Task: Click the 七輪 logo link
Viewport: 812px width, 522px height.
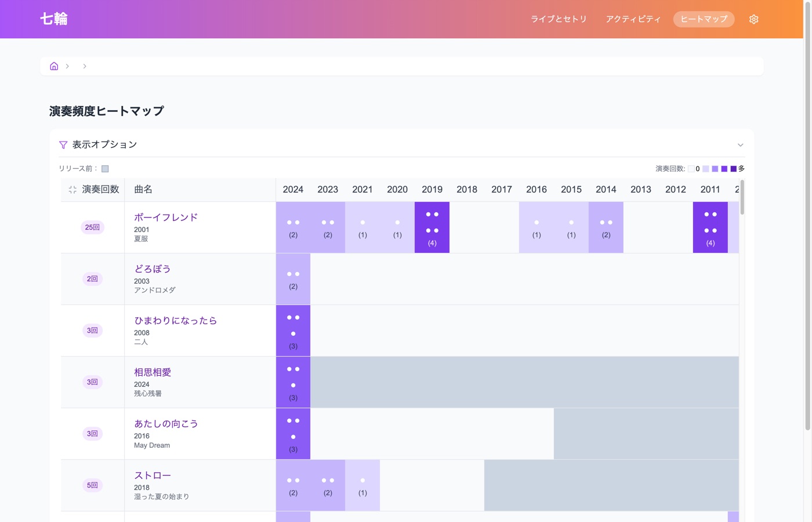Action: pos(54,19)
